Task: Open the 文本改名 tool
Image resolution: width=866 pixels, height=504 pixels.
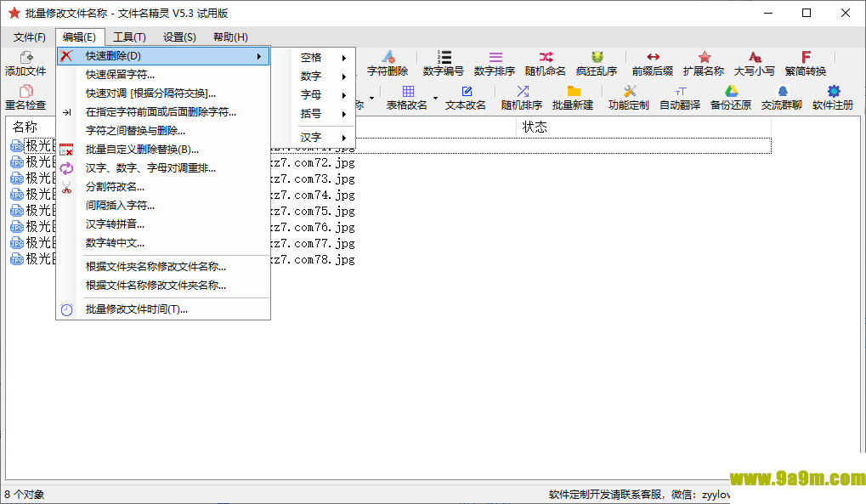Action: (x=466, y=98)
